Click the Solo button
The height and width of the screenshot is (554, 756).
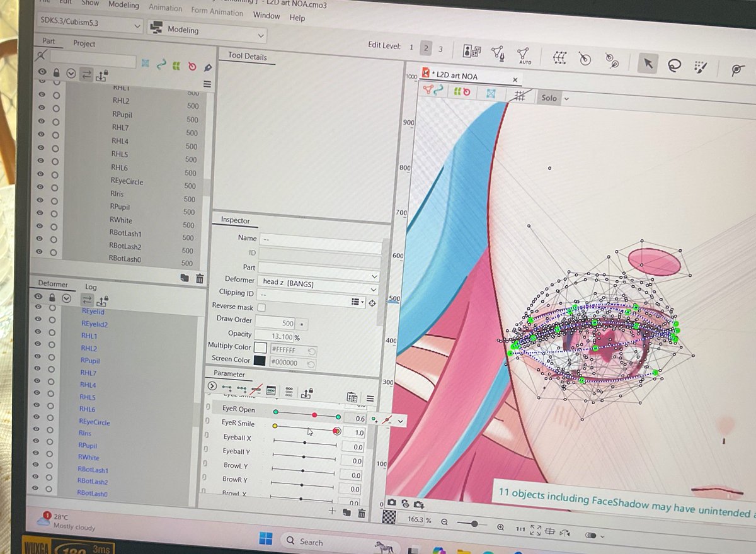click(x=549, y=98)
